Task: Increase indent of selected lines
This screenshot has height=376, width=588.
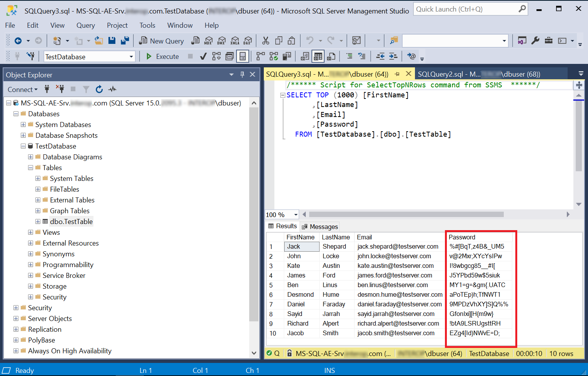Action: (x=393, y=57)
